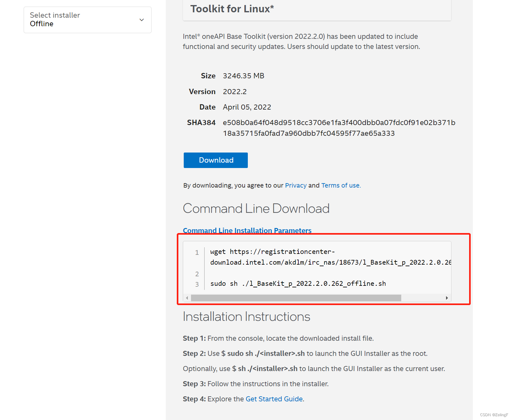Click the oneAPI Base Toolkit update notice

[x=301, y=41]
